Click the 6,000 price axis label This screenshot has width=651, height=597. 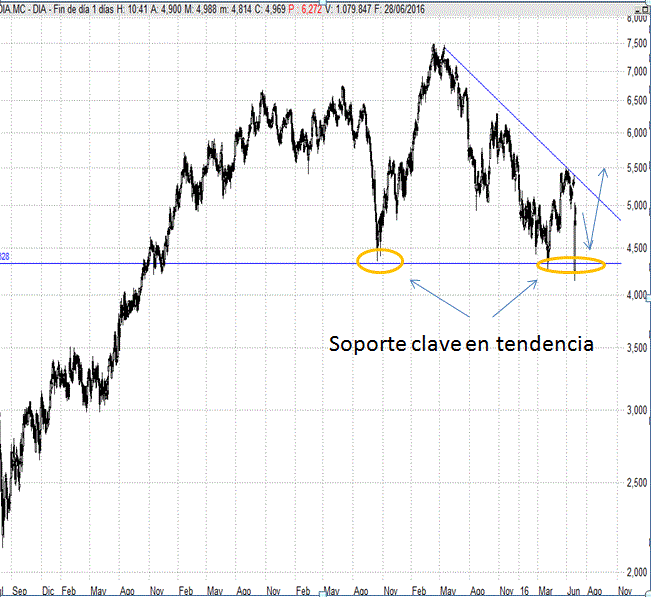click(x=636, y=133)
